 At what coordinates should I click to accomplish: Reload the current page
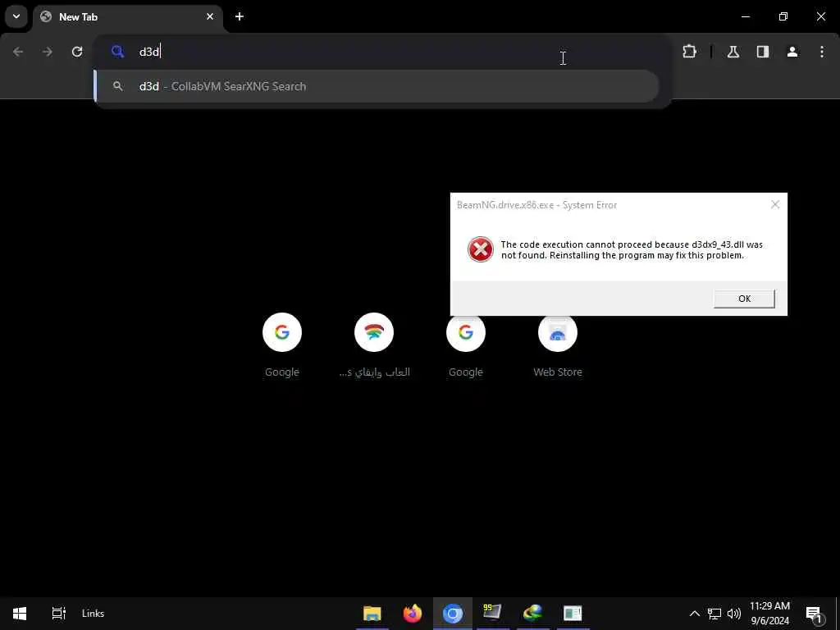(x=77, y=52)
